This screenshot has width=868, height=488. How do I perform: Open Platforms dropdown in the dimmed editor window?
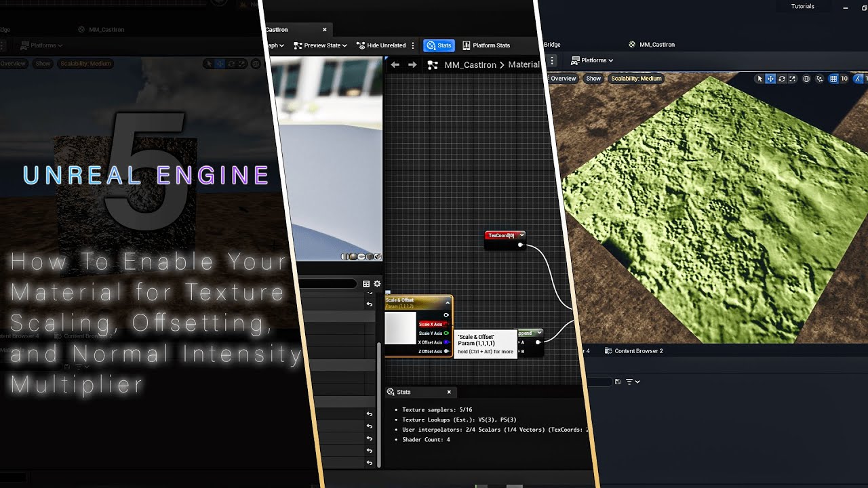pos(41,45)
